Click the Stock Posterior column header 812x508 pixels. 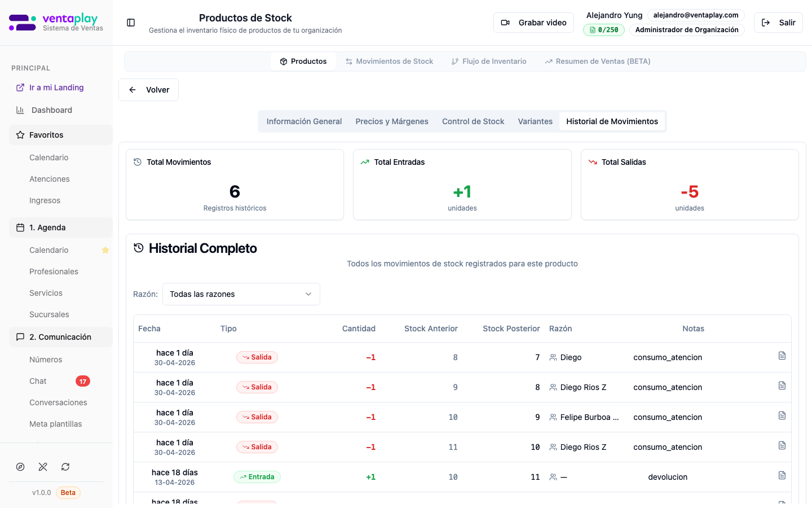(x=511, y=329)
